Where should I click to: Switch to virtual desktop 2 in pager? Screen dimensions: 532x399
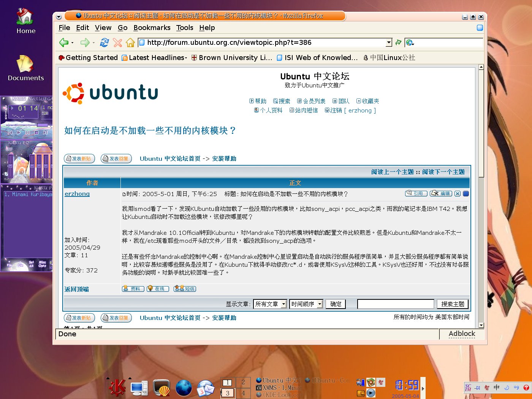243,382
